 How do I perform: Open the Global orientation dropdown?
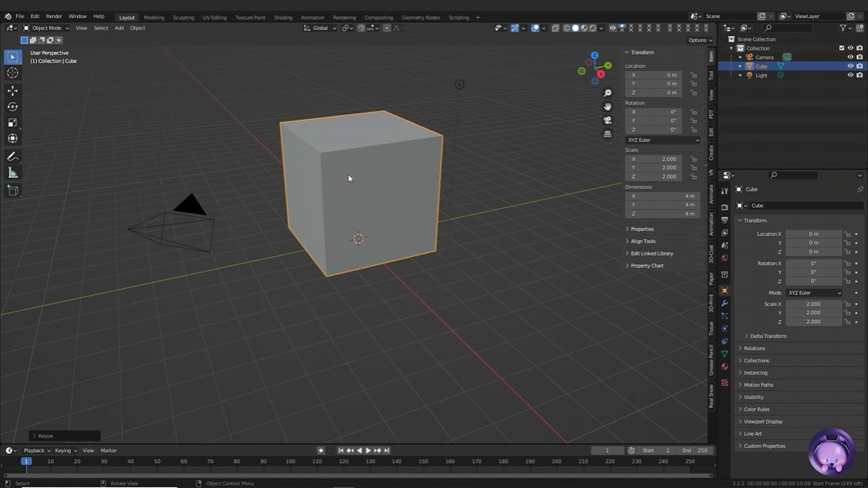320,28
